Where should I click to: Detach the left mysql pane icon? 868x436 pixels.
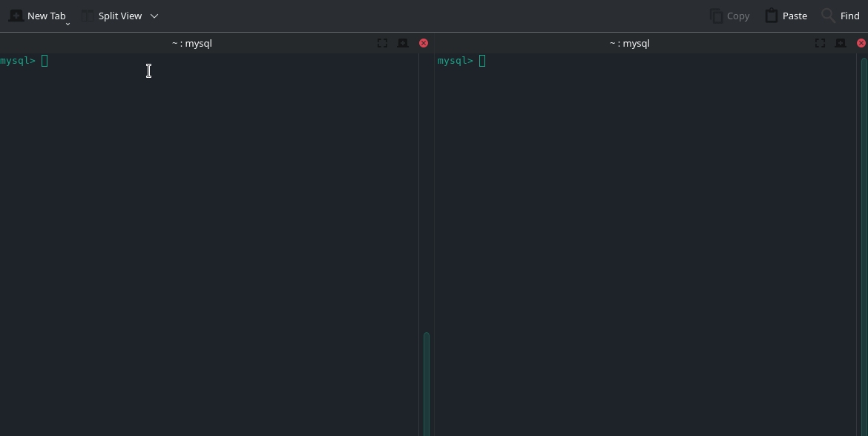tap(403, 43)
